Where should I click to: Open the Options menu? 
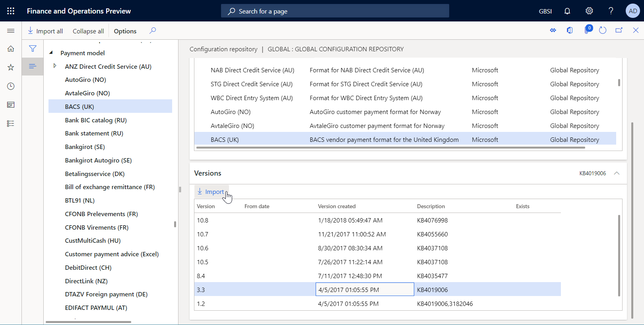pos(125,31)
